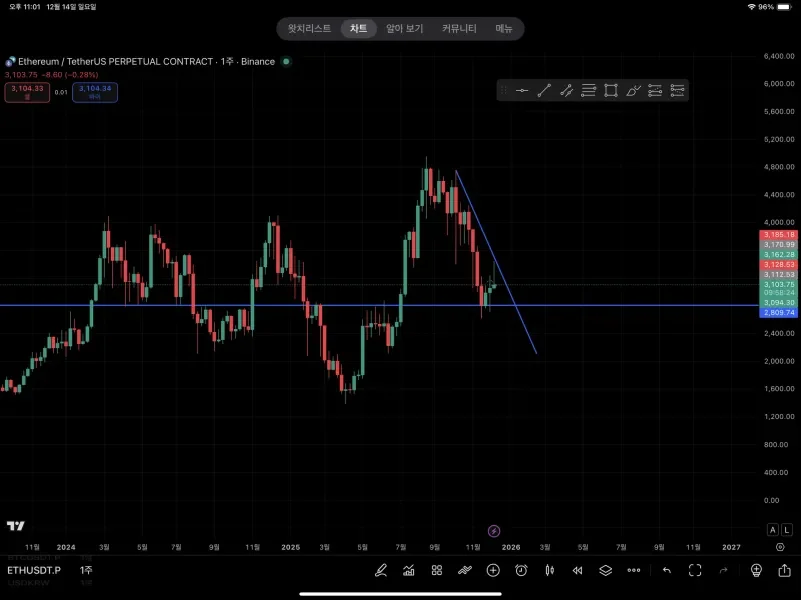
Task: Select the brush drawing tool
Action: coord(633,91)
